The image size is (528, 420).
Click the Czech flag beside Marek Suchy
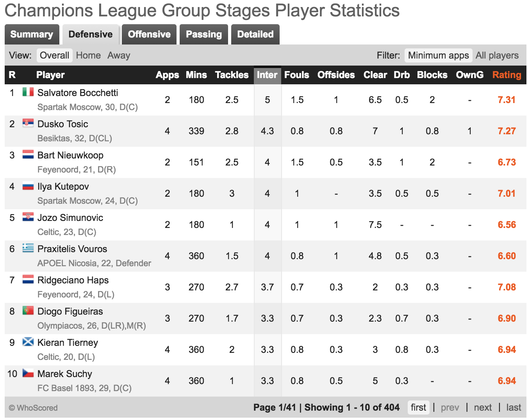click(x=28, y=373)
